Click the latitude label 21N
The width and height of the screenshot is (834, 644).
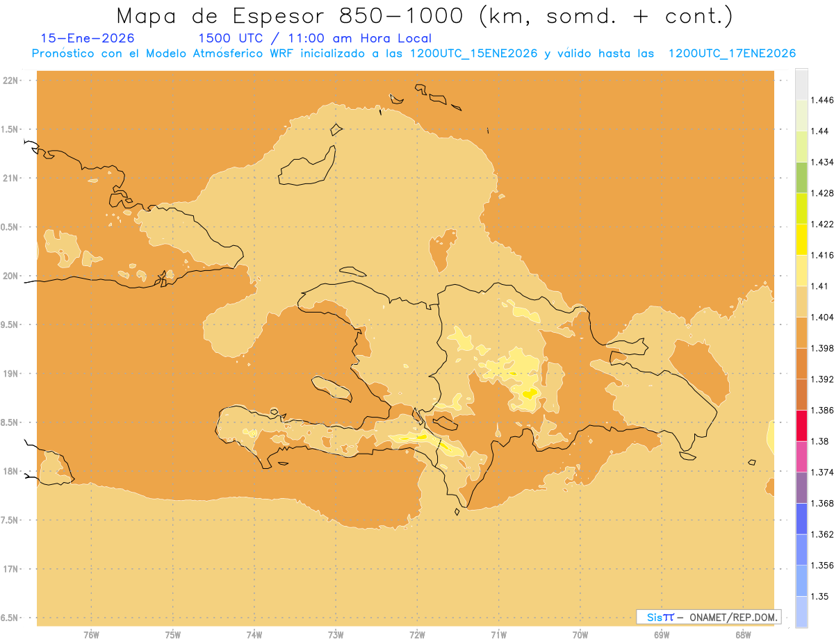click(11, 178)
